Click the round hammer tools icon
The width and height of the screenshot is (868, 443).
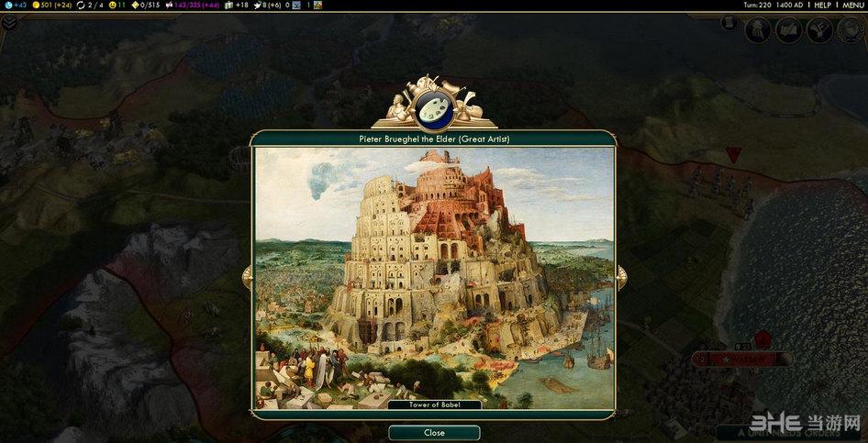pos(820,30)
